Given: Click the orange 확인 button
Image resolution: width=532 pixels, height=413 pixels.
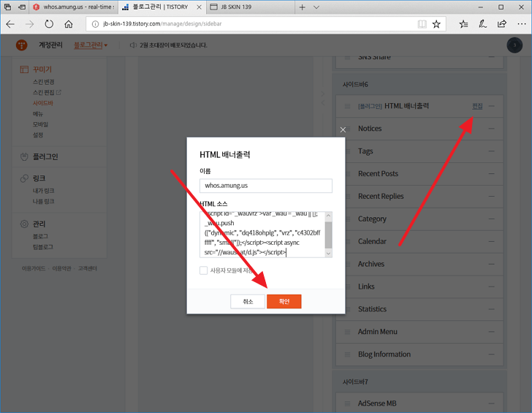Looking at the screenshot, I should coord(284,301).
